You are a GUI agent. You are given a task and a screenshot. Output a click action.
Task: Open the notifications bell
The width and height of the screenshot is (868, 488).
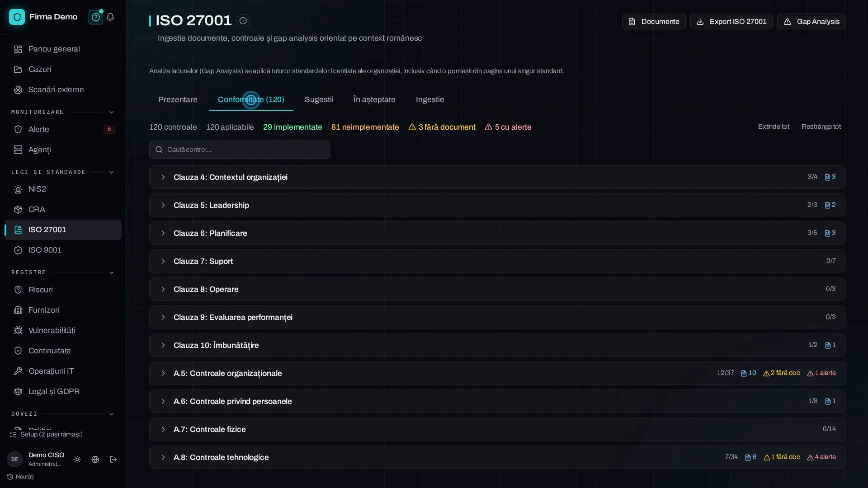pos(110,17)
